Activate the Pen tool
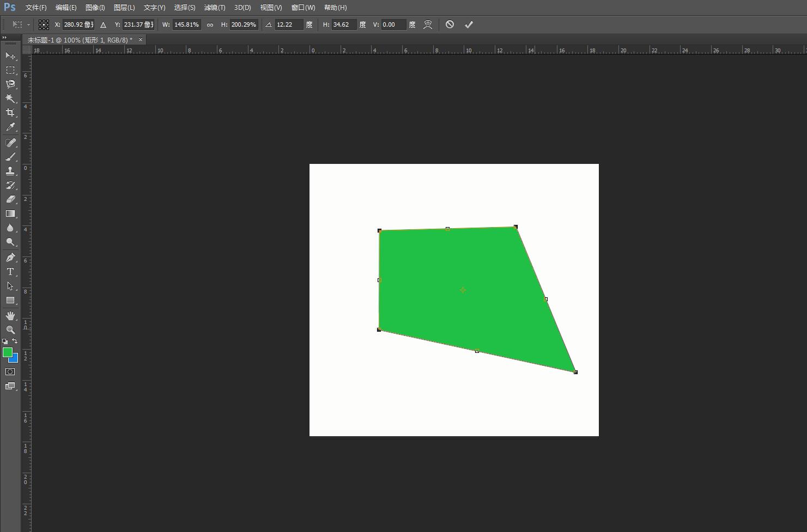Viewport: 807px width, 532px height. click(x=10, y=258)
